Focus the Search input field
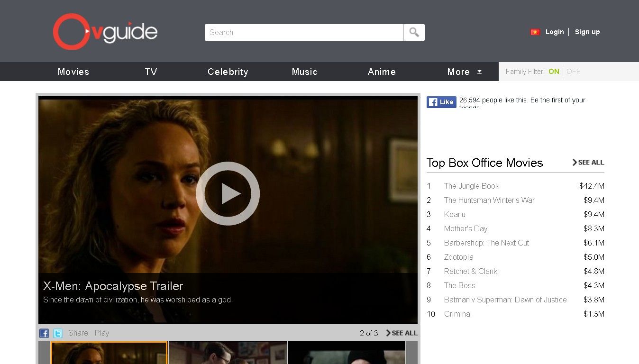Image resolution: width=639 pixels, height=364 pixels. (303, 33)
